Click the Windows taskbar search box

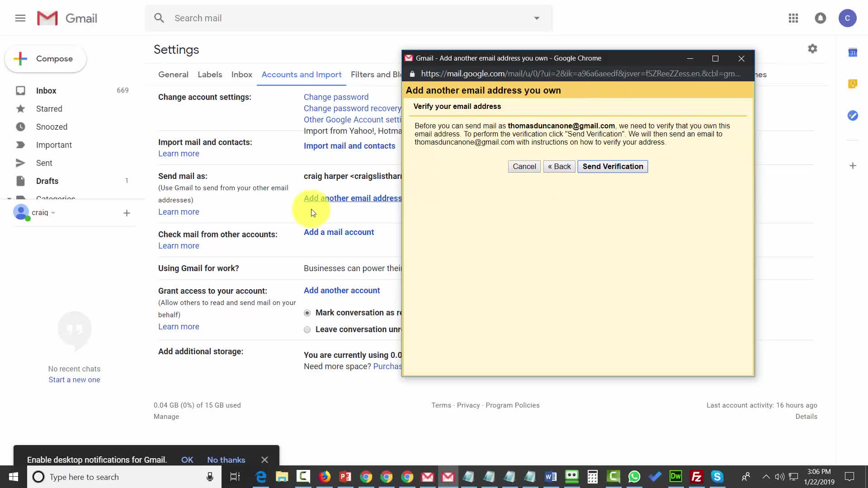tap(124, 477)
